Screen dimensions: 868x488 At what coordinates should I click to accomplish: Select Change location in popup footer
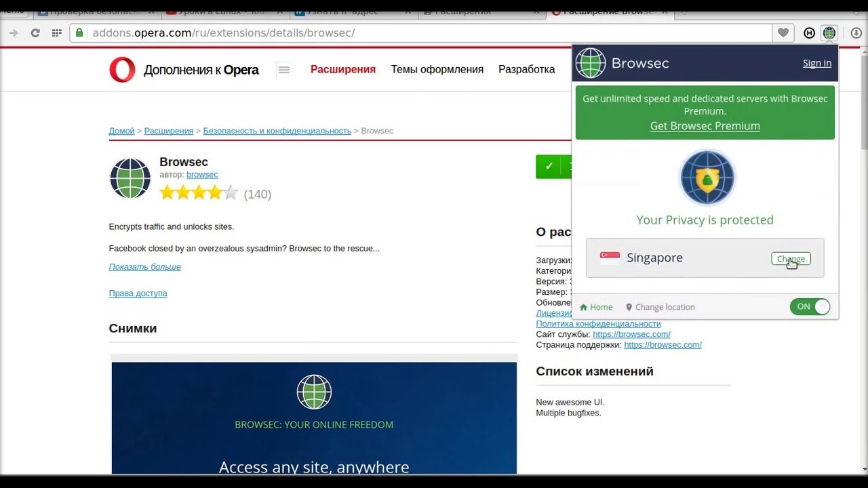(660, 307)
